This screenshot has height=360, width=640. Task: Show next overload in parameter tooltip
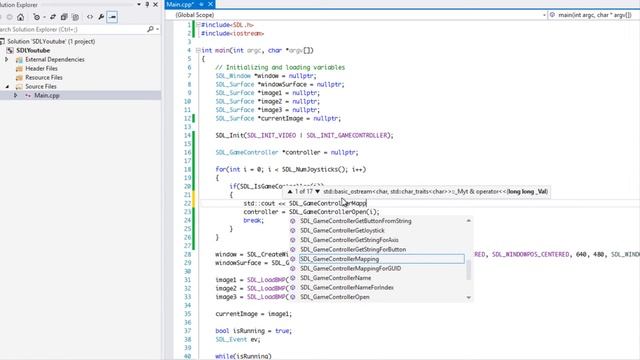(x=318, y=191)
